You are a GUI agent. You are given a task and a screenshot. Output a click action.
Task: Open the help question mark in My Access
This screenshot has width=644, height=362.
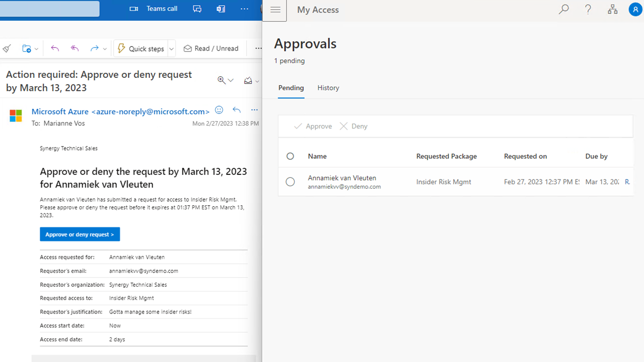588,9
